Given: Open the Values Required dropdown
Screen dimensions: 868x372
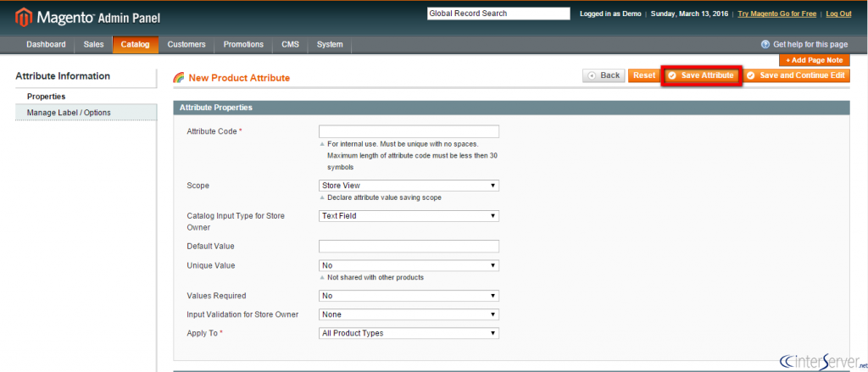Looking at the screenshot, I should pos(409,296).
